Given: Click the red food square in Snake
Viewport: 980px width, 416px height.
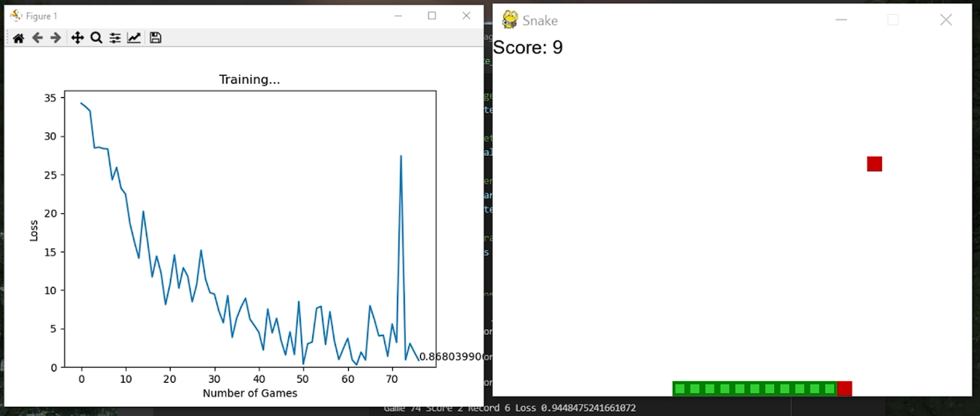Looking at the screenshot, I should pos(874,164).
